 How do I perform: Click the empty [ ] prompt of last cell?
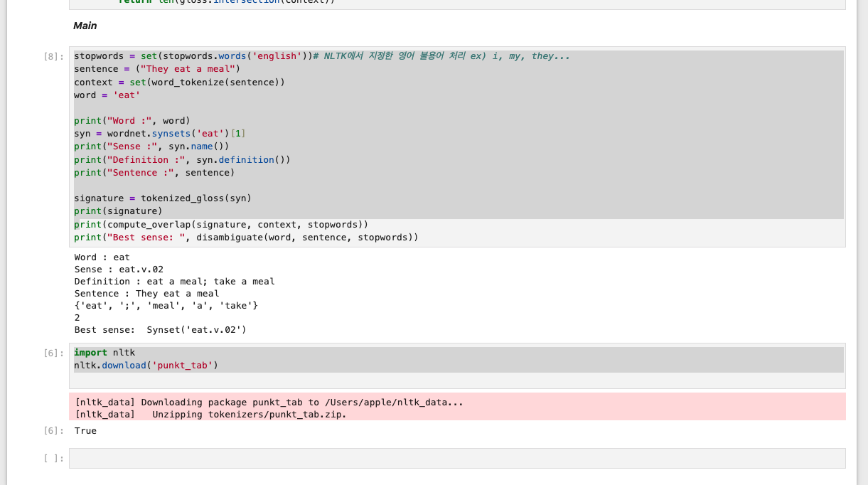tap(54, 458)
